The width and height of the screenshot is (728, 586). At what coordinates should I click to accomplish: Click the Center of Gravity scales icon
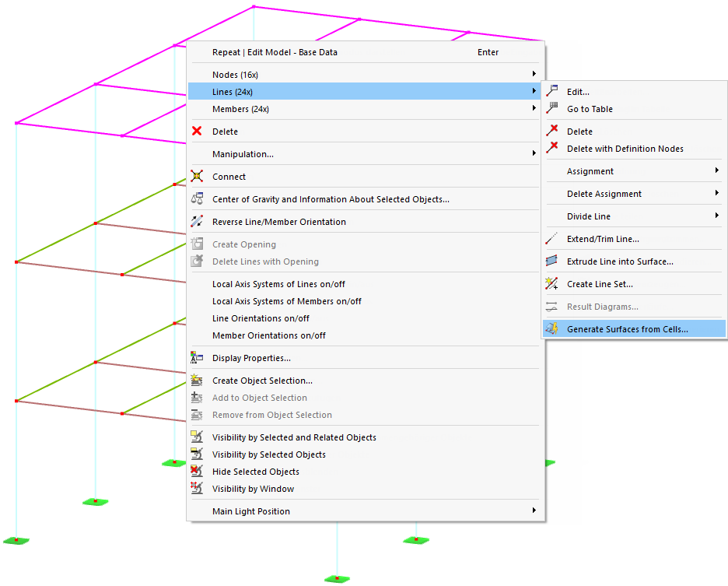(x=197, y=199)
